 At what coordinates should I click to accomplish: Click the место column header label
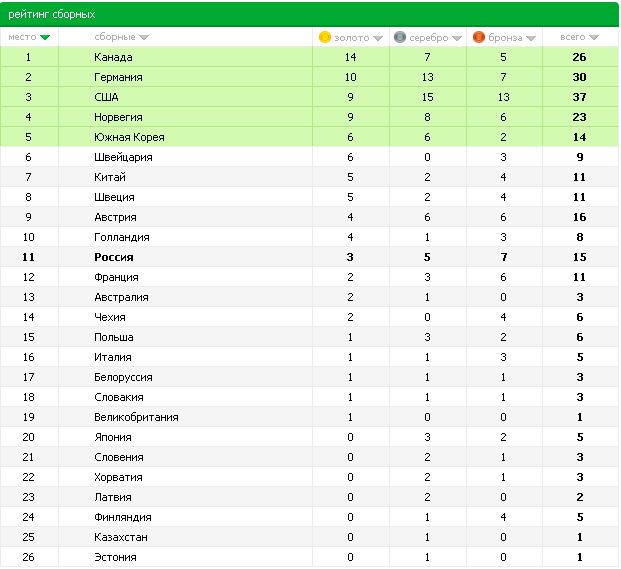pyautogui.click(x=22, y=37)
